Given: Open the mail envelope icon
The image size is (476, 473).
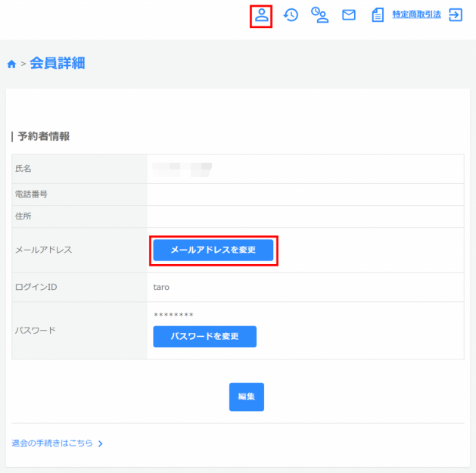Looking at the screenshot, I should click(349, 15).
